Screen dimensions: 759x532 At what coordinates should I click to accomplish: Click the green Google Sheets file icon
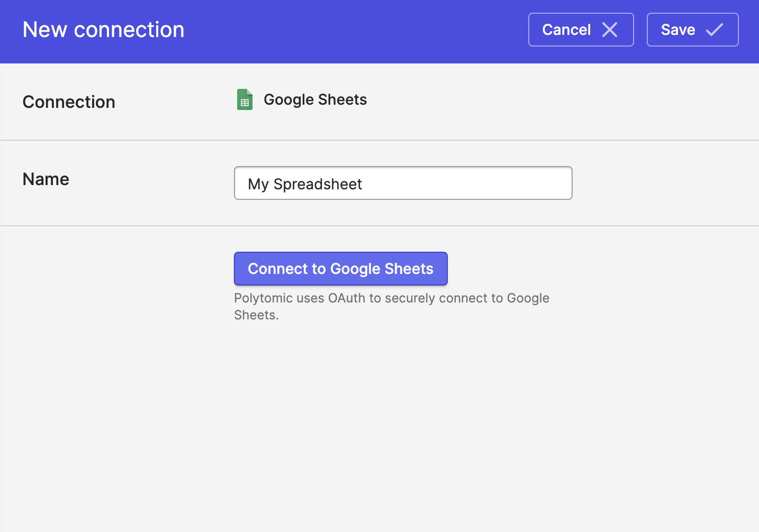point(245,99)
